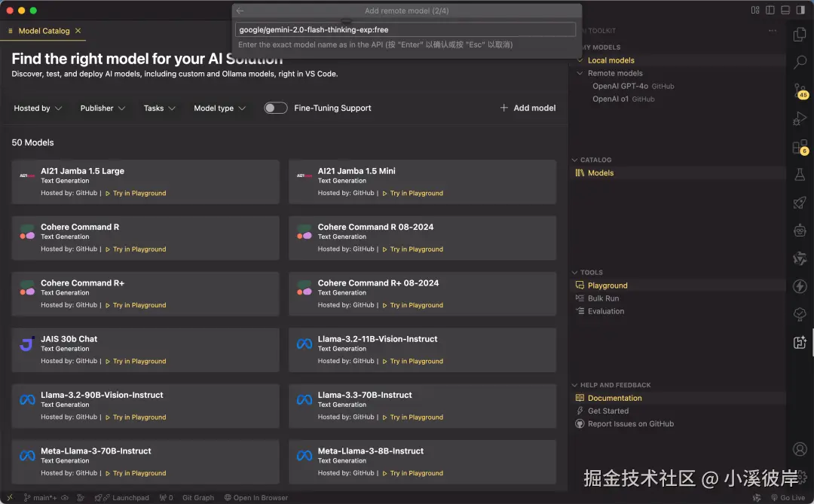814x504 pixels.
Task: Open the Run and Debug view
Action: tap(800, 119)
